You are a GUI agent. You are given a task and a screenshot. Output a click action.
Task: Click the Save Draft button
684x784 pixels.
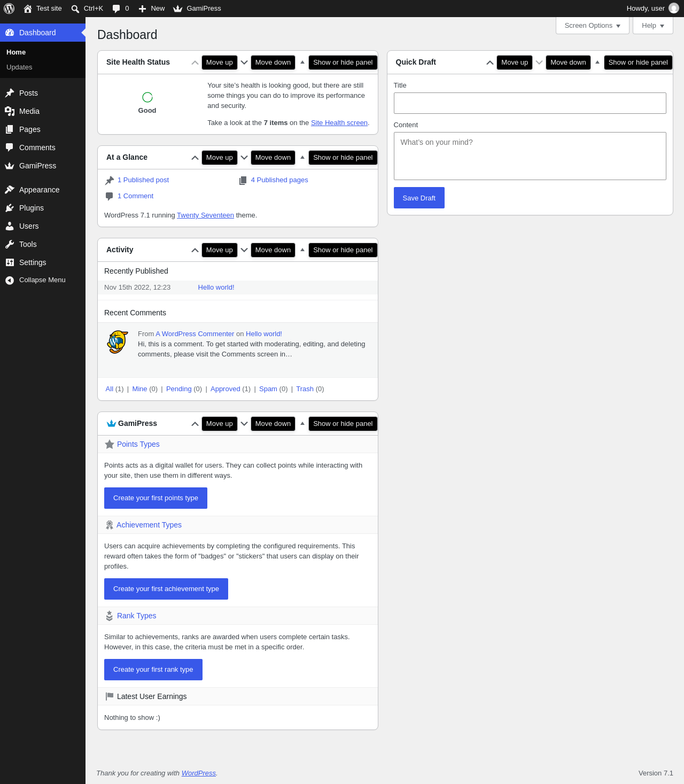419,198
